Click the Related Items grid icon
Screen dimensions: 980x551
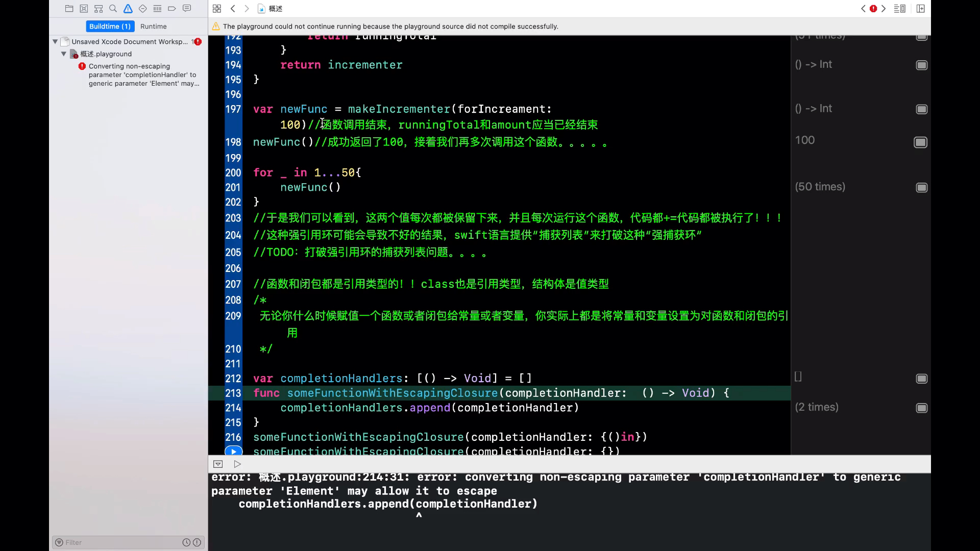point(217,9)
